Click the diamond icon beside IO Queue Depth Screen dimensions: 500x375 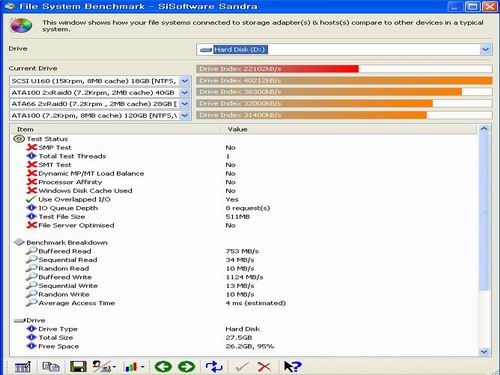click(x=31, y=208)
